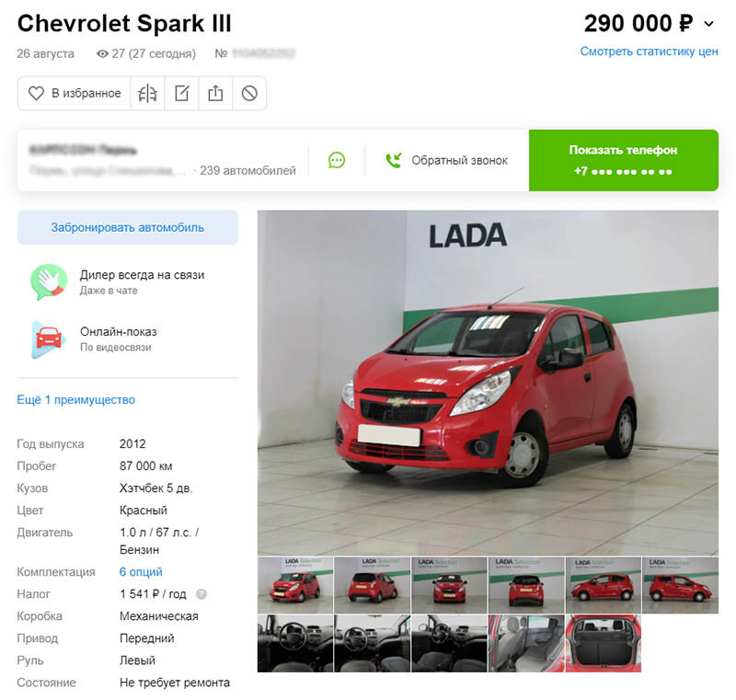Viewport: 736px width, 700px height.
Task: Click the tax info question mark icon
Action: pos(201,594)
